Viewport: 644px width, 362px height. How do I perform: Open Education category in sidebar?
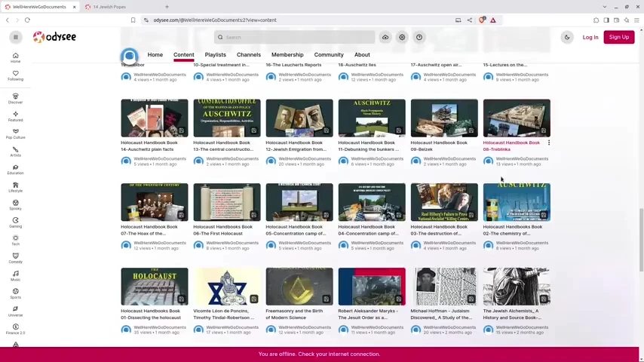click(x=16, y=169)
